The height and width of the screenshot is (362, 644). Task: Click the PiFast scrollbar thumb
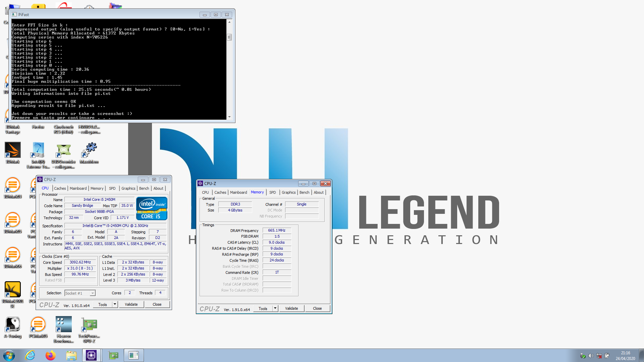pos(229,37)
